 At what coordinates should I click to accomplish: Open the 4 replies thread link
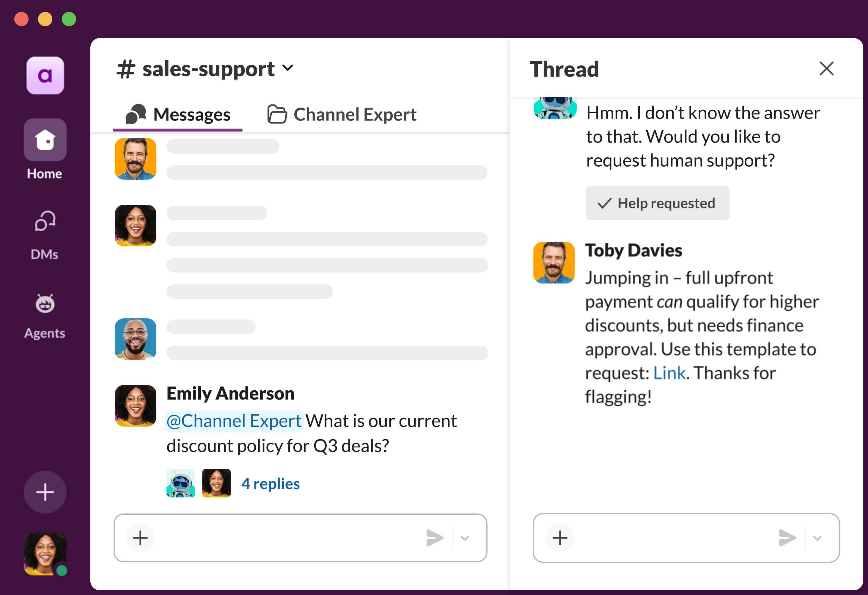tap(271, 484)
